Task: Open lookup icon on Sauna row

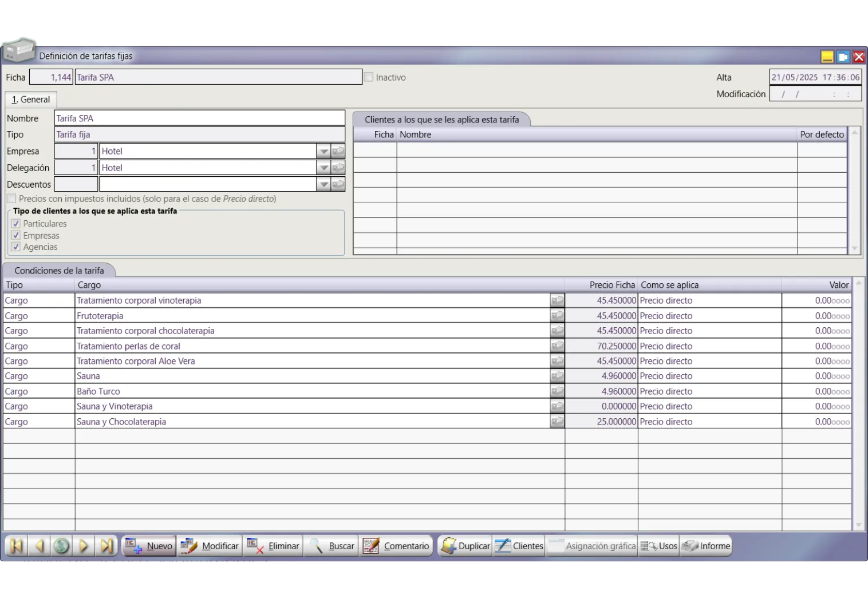Action: click(557, 376)
